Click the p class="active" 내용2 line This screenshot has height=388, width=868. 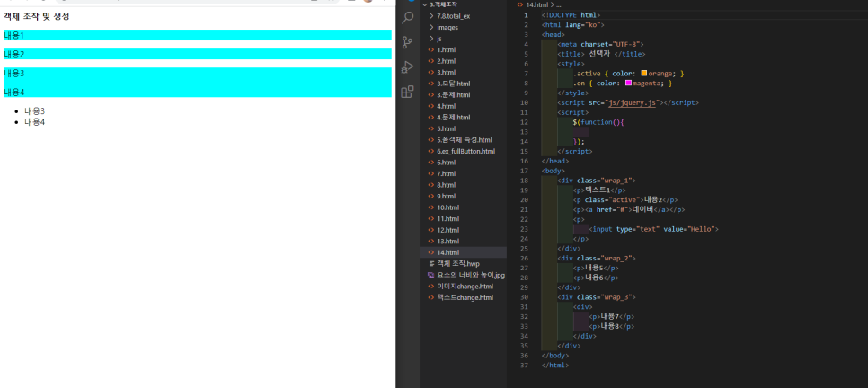tap(625, 199)
